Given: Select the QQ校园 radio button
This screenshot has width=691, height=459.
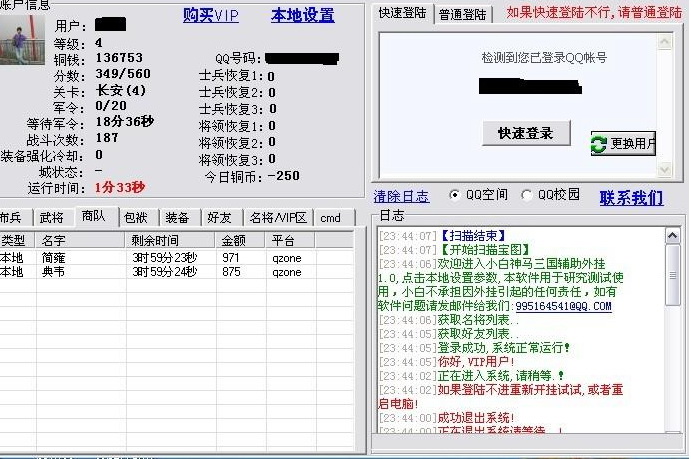Looking at the screenshot, I should pos(526,195).
